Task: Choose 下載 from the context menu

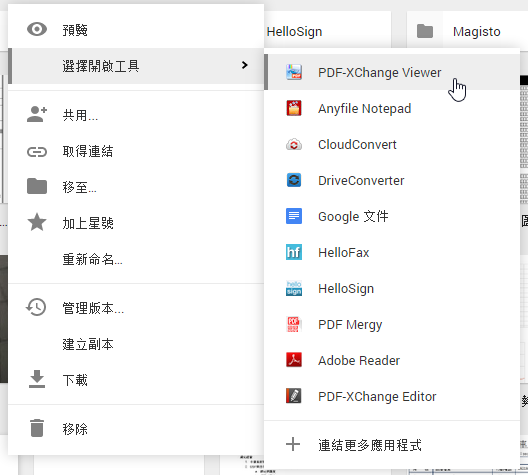Action: click(x=136, y=380)
